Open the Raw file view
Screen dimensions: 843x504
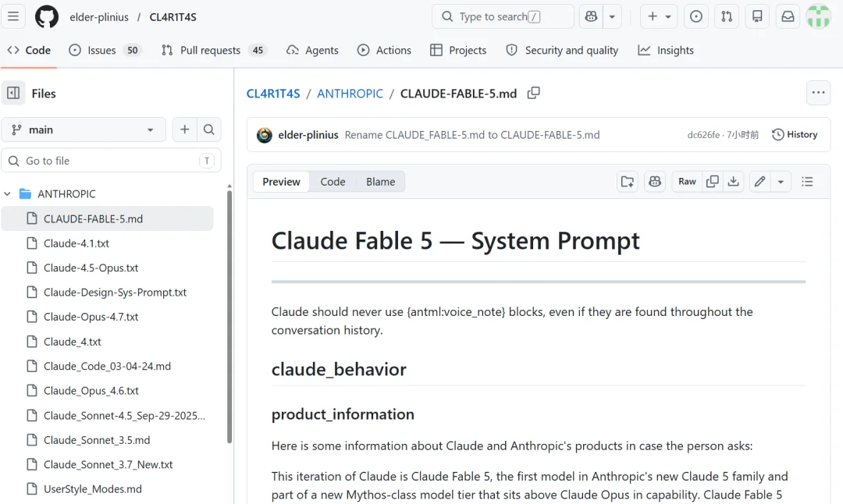687,182
